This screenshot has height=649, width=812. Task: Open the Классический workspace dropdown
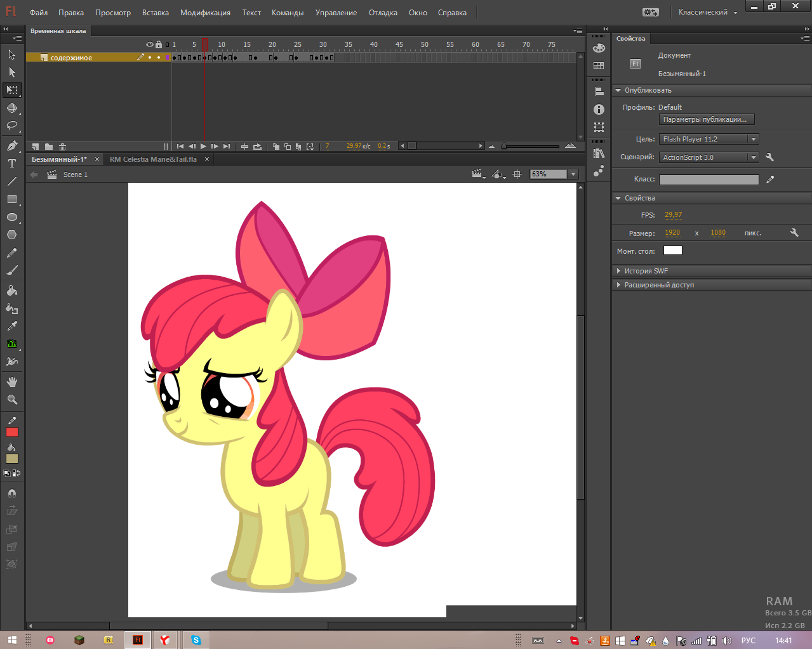708,12
